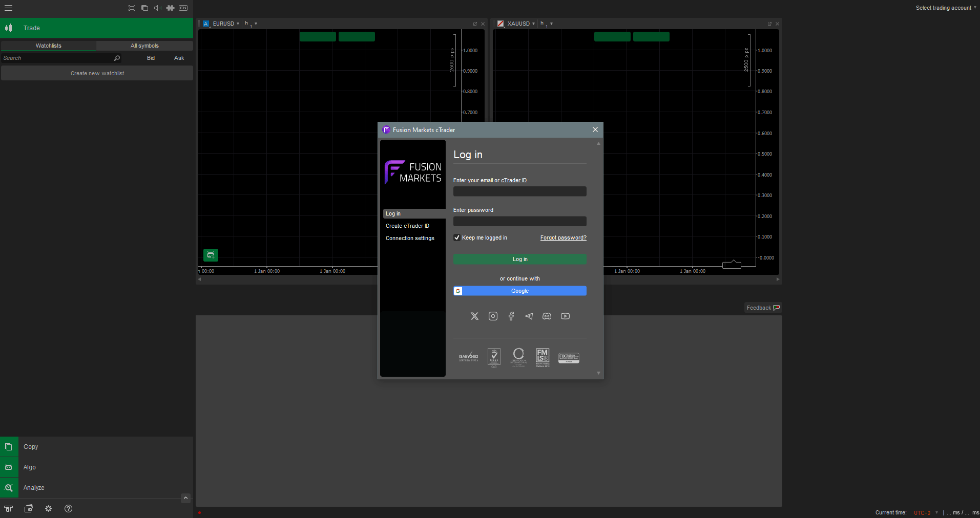Switch to the All symbols tab
The height and width of the screenshot is (518, 980).
(x=144, y=46)
